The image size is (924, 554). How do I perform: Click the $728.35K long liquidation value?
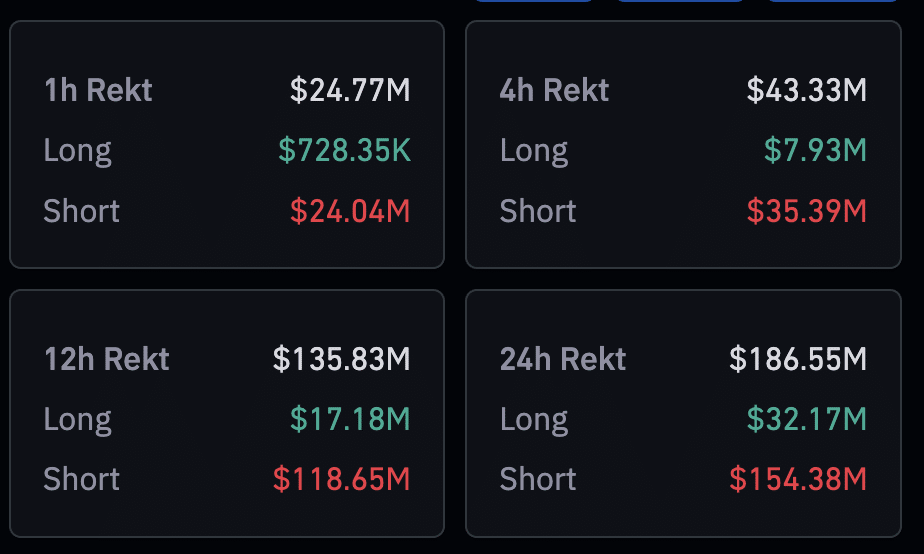pyautogui.click(x=344, y=150)
